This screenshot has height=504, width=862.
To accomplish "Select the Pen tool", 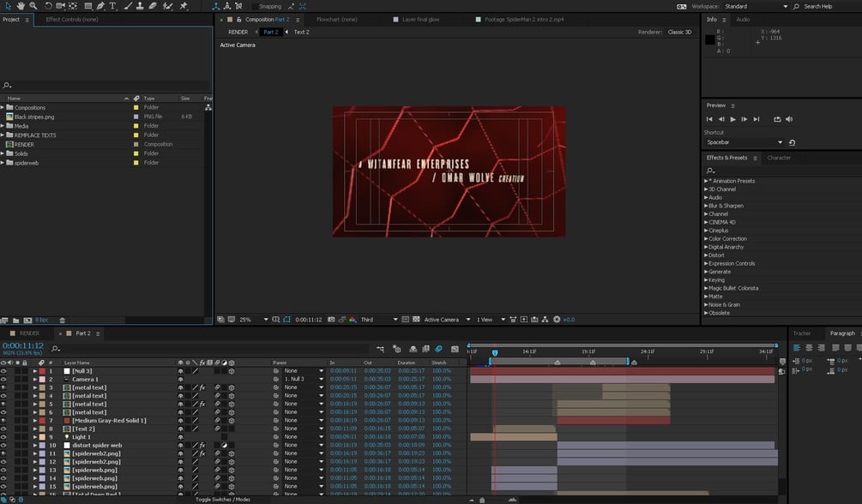I will [x=100, y=6].
